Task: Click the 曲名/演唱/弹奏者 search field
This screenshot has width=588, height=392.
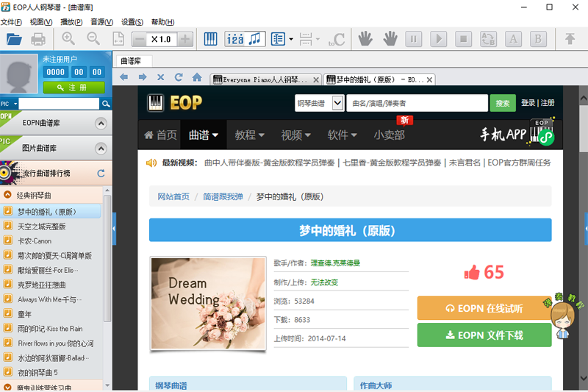Action: point(417,104)
